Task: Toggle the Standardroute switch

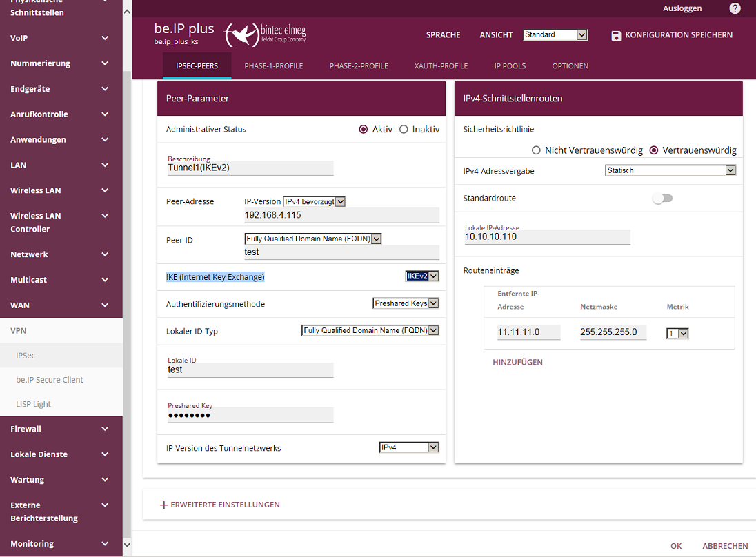Action: coord(662,199)
